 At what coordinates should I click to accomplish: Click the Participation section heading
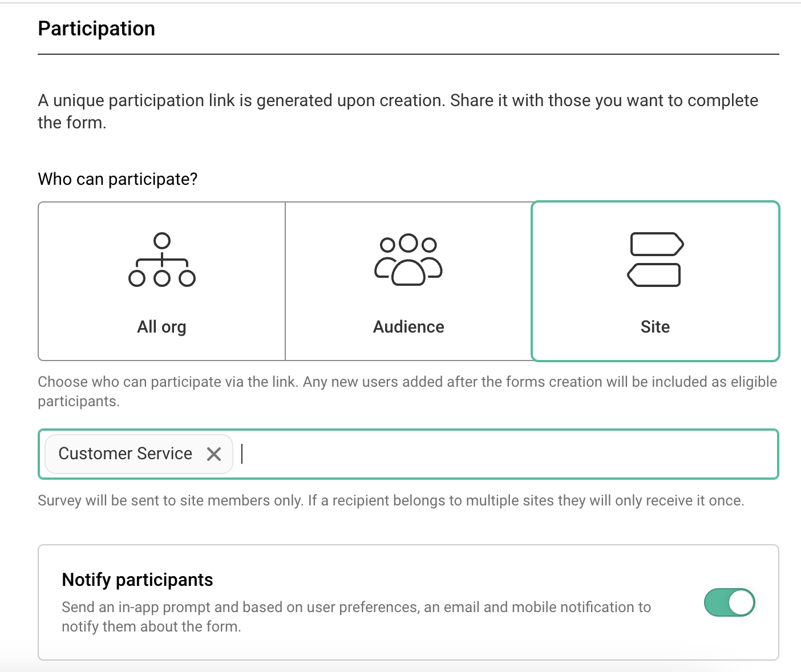pos(96,29)
